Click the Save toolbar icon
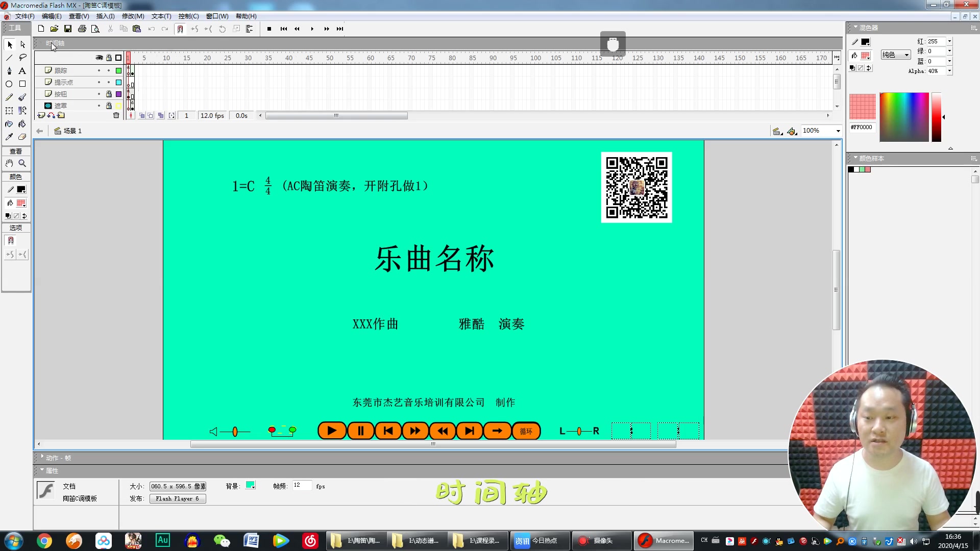Screen dimensions: 980x551 coord(68,29)
